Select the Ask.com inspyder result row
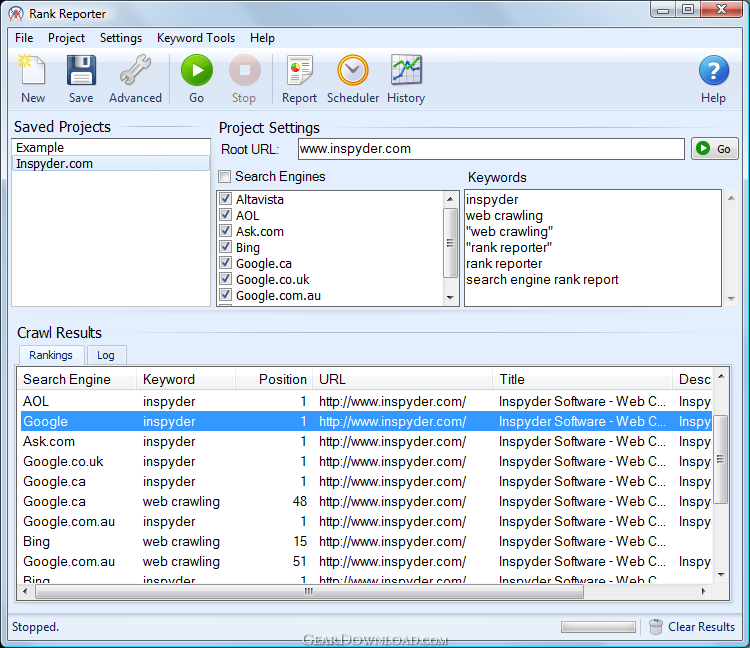This screenshot has width=750, height=648. click(367, 441)
